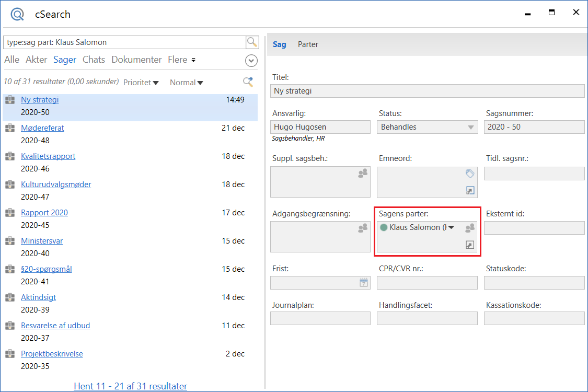Click the tag icon in Emneord field
Screen dimensions: 588x392
[x=469, y=174]
